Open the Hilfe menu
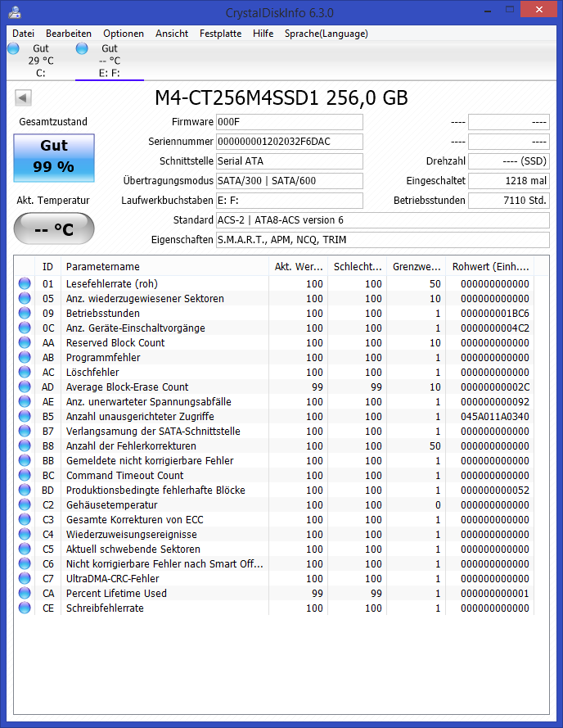The width and height of the screenshot is (563, 728). coord(263,34)
